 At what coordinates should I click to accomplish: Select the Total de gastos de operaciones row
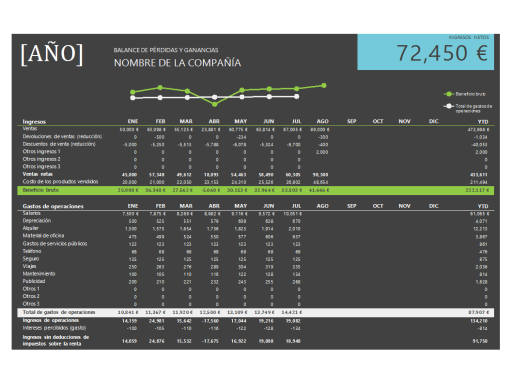[x=256, y=312]
